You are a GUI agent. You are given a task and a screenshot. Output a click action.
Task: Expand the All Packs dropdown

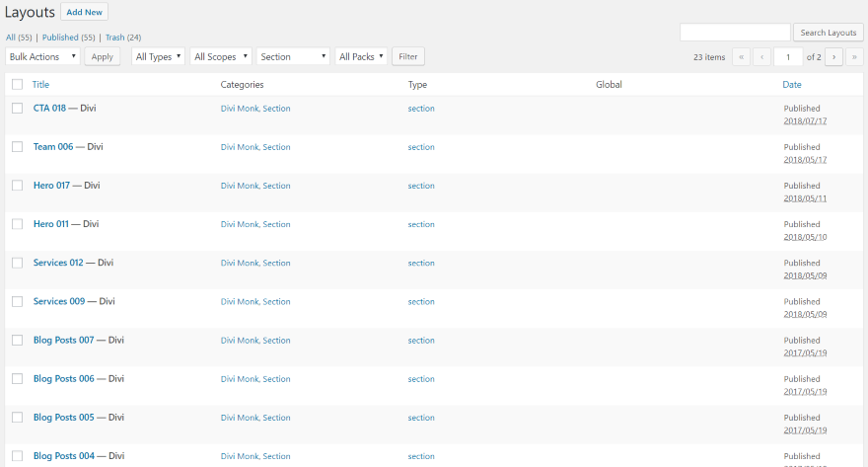click(361, 57)
